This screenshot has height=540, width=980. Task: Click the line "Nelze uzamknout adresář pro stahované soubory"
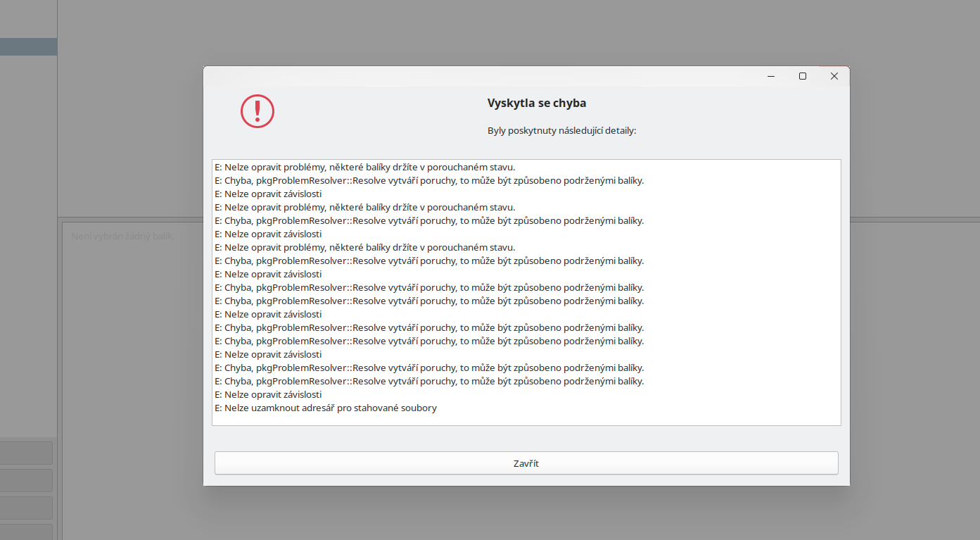click(x=326, y=408)
